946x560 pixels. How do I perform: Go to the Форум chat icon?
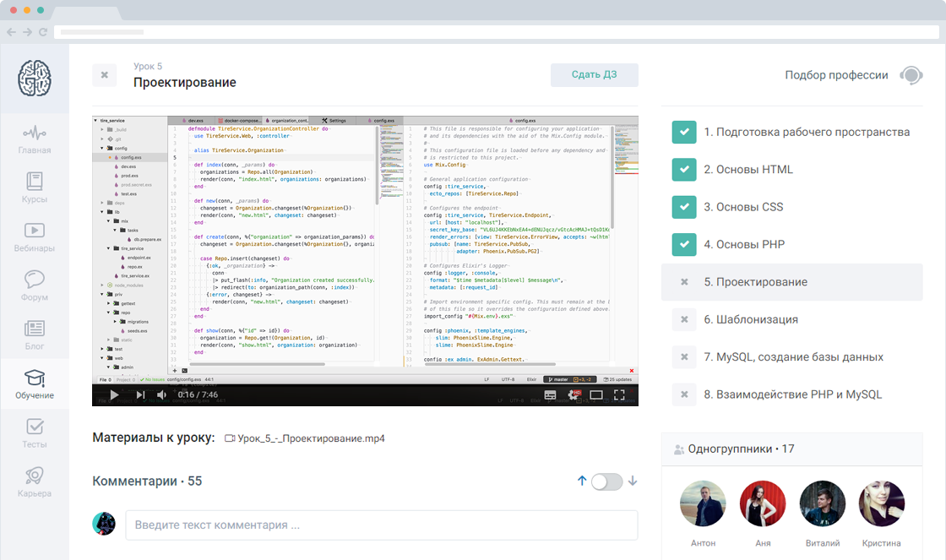(35, 280)
